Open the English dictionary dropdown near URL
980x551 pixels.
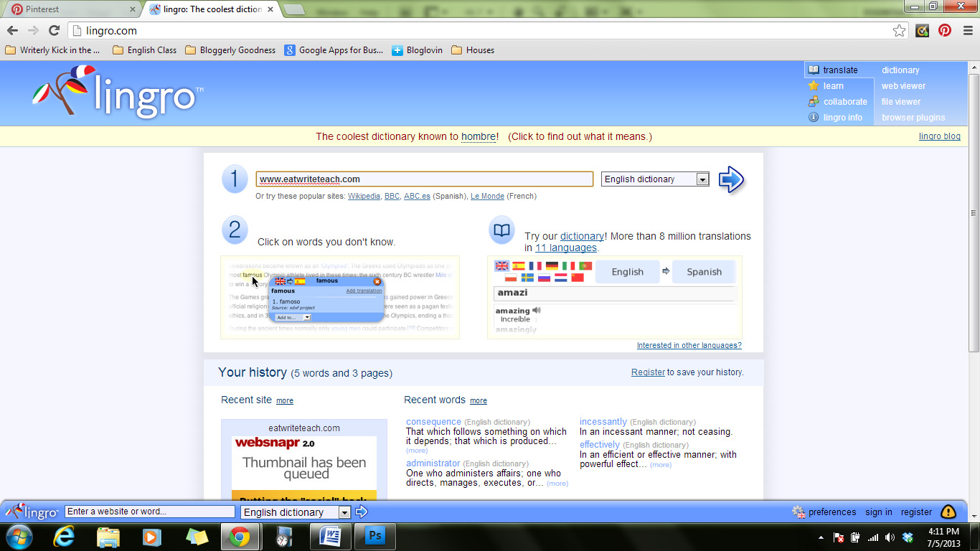[656, 179]
